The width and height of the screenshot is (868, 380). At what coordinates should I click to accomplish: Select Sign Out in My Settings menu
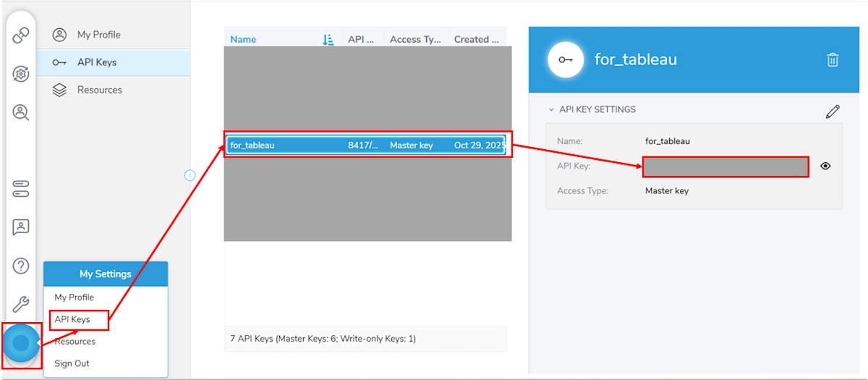[72, 363]
